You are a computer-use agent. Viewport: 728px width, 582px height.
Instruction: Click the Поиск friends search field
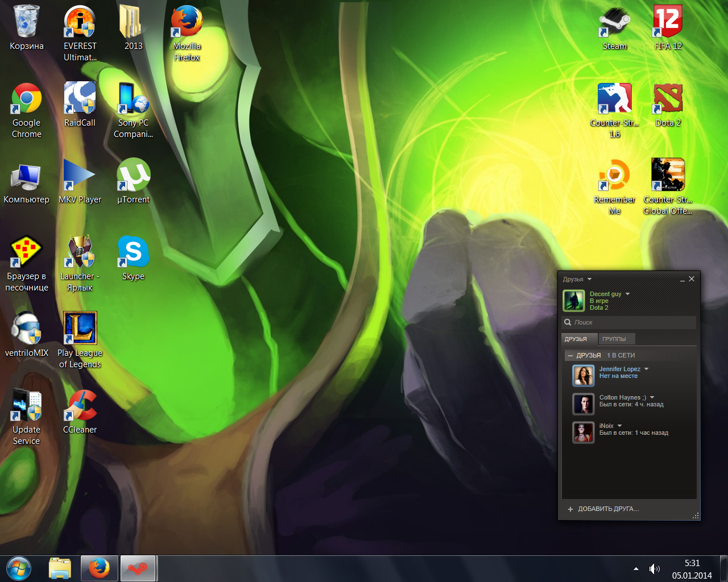click(631, 322)
